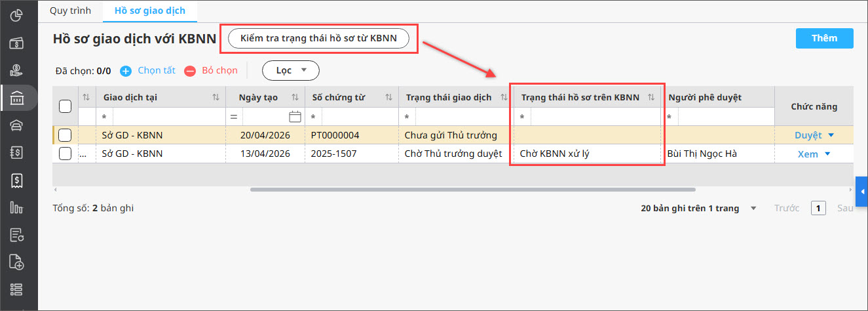The image size is (868, 311).
Task: Click the document with plus sidebar icon
Action: 17,262
